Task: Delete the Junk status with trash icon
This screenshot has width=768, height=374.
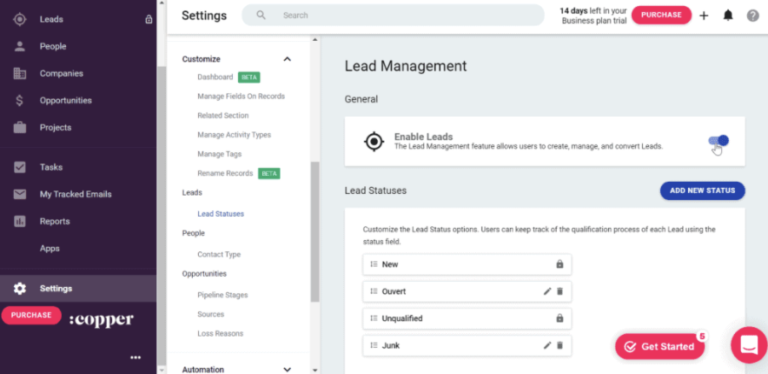Action: (560, 345)
